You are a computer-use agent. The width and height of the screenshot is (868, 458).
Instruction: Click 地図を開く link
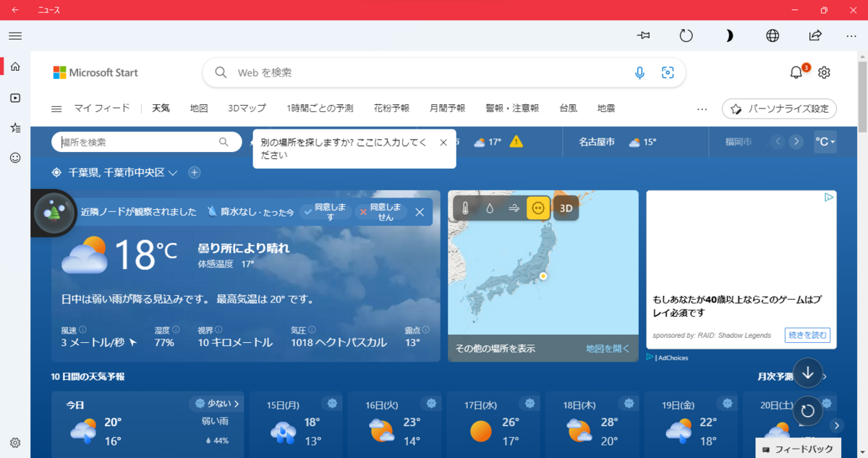[608, 349]
